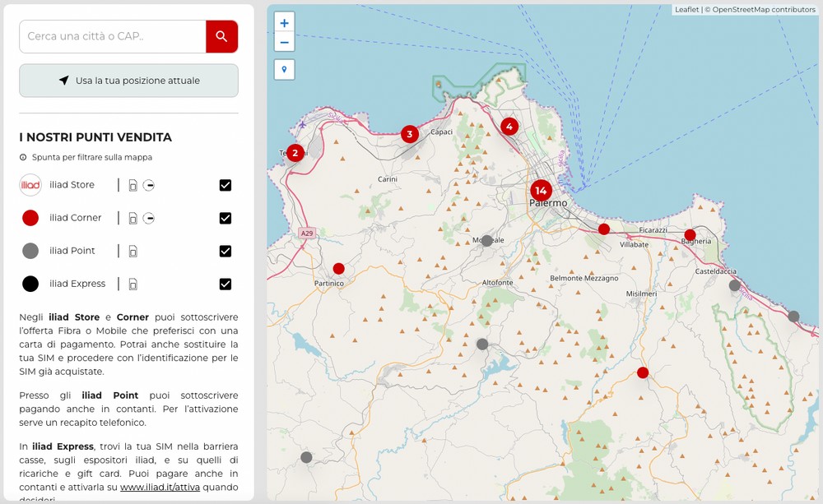Uncheck the iliad Store filter checkbox
The width and height of the screenshot is (823, 504).
[x=226, y=185]
